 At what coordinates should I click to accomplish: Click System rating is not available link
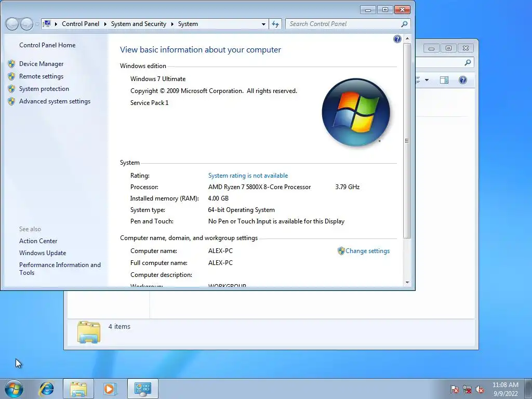(248, 176)
